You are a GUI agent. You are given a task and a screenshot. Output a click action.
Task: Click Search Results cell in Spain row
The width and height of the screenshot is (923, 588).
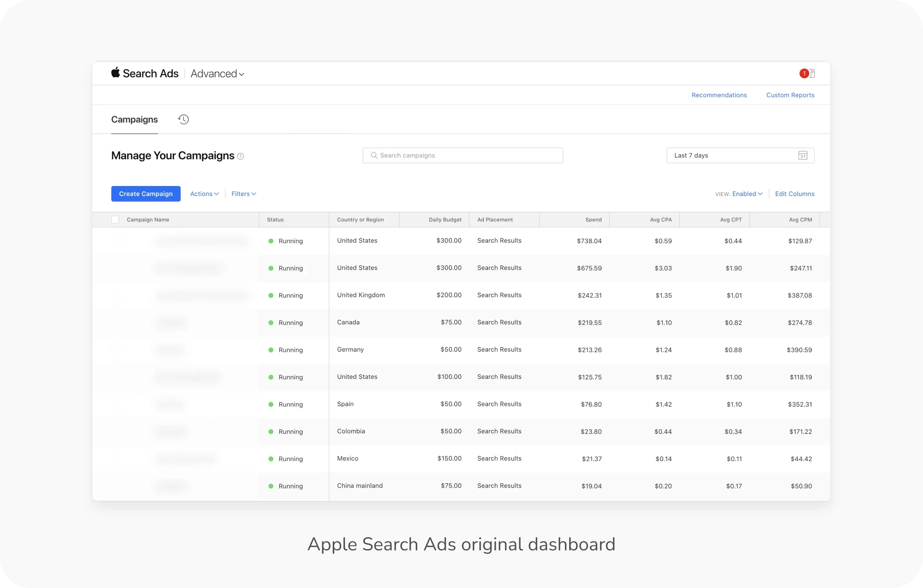click(499, 404)
